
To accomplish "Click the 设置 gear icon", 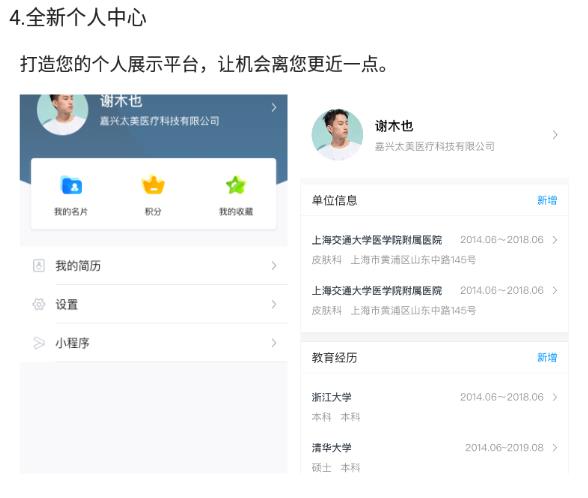I will point(39,304).
